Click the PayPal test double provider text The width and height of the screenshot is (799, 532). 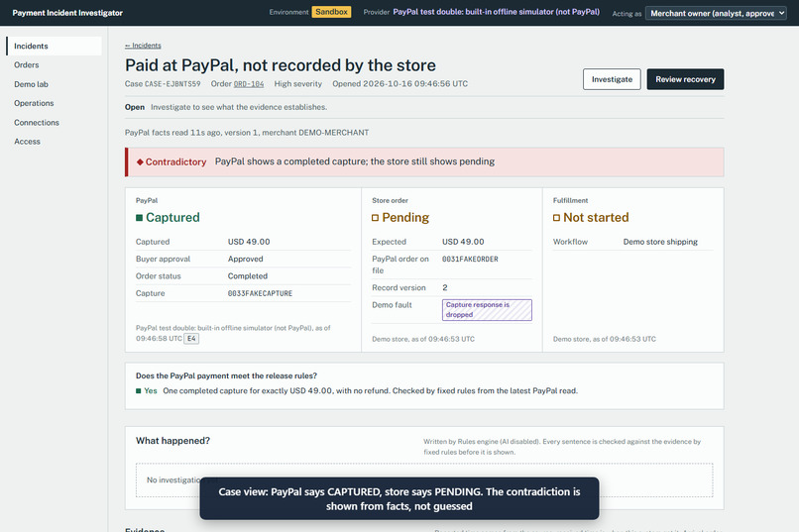(x=496, y=12)
